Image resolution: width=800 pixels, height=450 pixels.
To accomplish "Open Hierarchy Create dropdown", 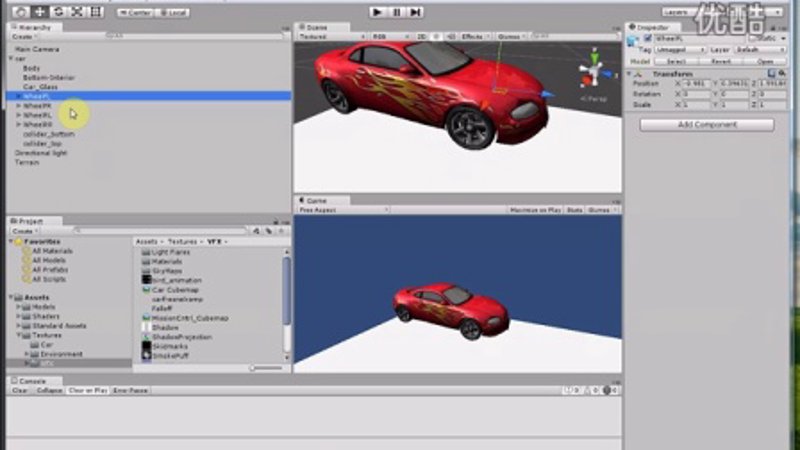I will pyautogui.click(x=23, y=37).
